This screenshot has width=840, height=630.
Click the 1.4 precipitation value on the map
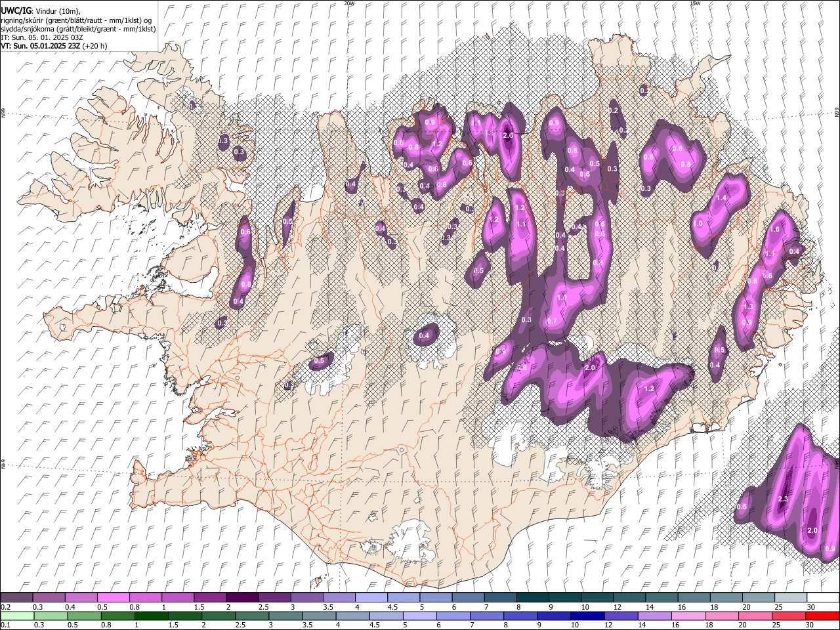(721, 198)
